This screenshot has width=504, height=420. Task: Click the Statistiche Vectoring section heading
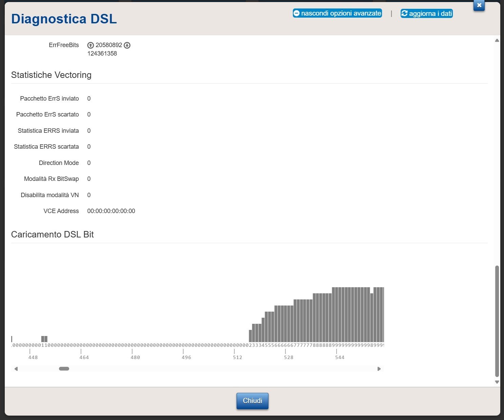point(51,75)
